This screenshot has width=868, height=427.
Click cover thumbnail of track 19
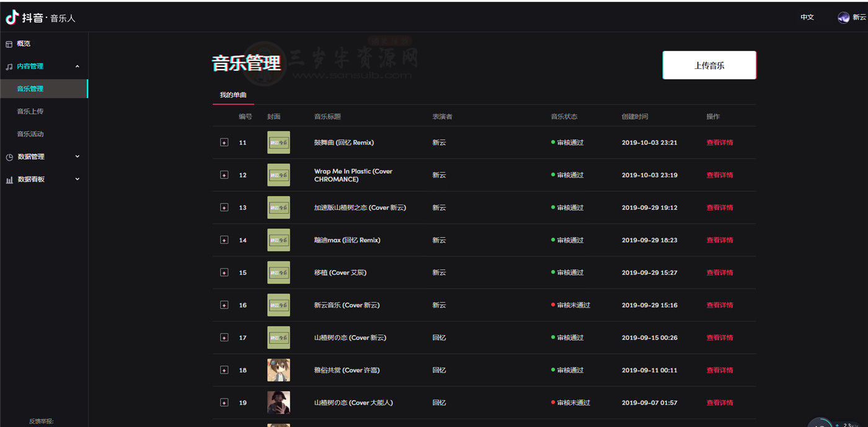(278, 403)
